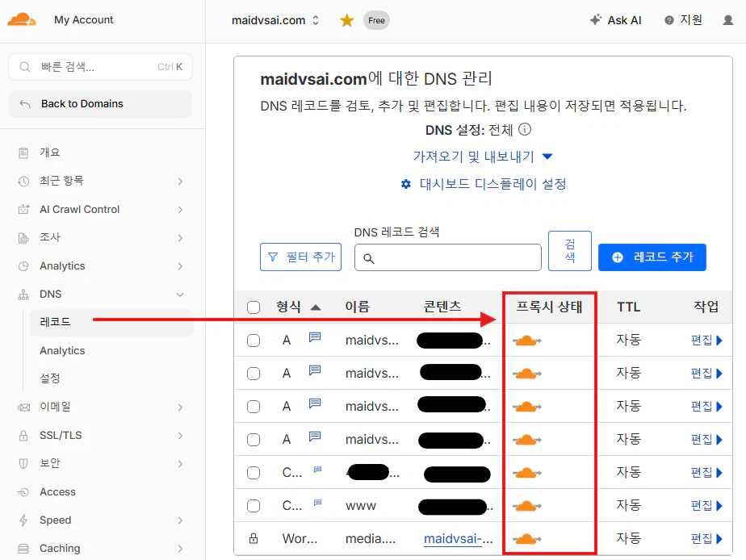The width and height of the screenshot is (746, 560).
Task: Click the Caching storage icon
Action: pos(23,549)
